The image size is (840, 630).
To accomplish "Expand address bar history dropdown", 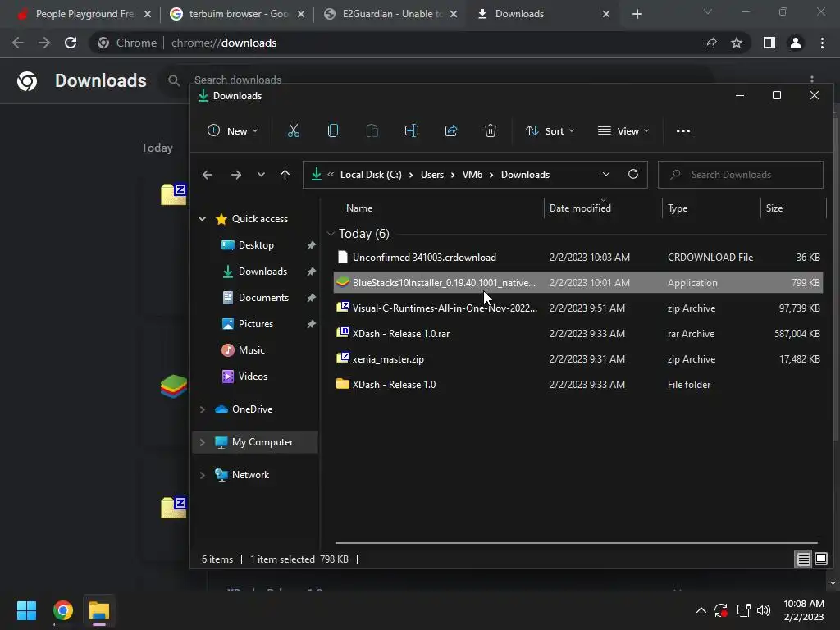I will pyautogui.click(x=606, y=174).
